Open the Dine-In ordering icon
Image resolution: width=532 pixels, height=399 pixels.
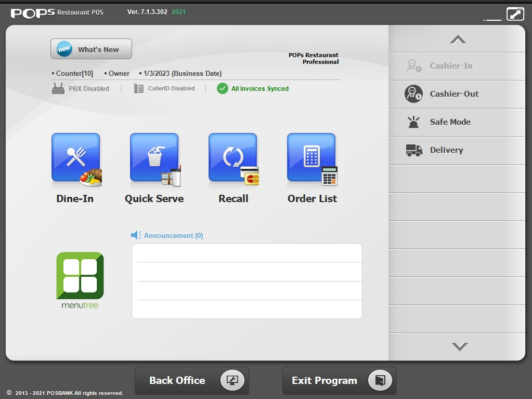coord(75,158)
